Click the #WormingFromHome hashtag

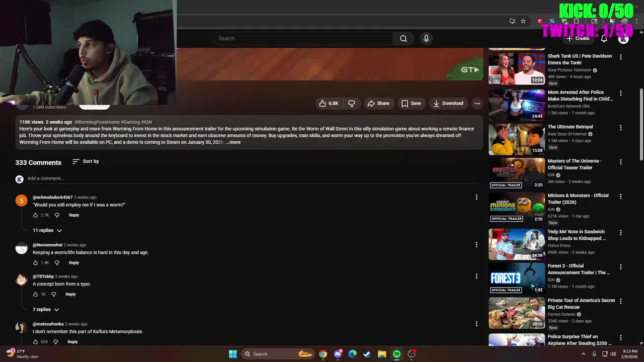97,122
